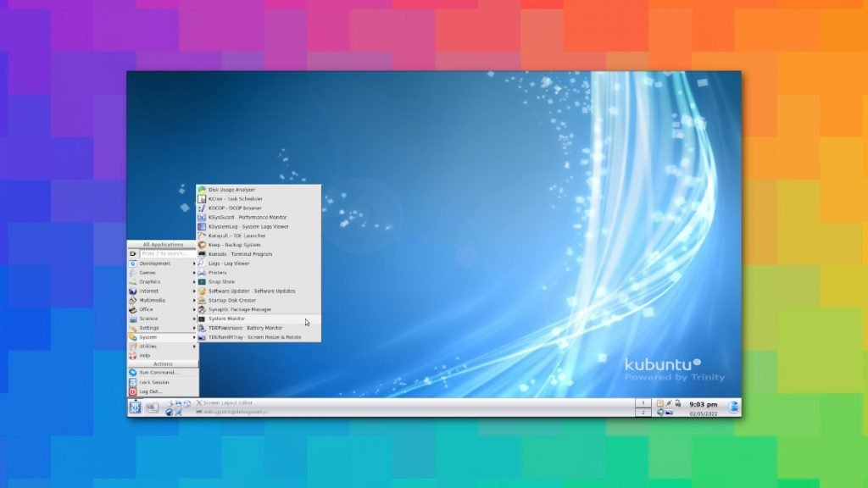Screen dimensions: 868x488
Task: Open the TDE menu via the K icon
Action: (135, 408)
